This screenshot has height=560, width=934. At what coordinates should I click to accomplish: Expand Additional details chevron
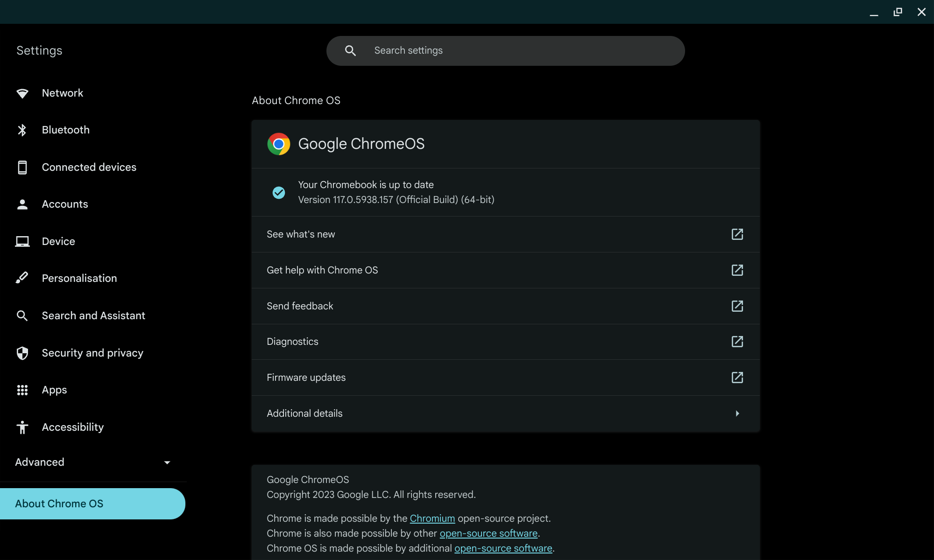pos(737,413)
